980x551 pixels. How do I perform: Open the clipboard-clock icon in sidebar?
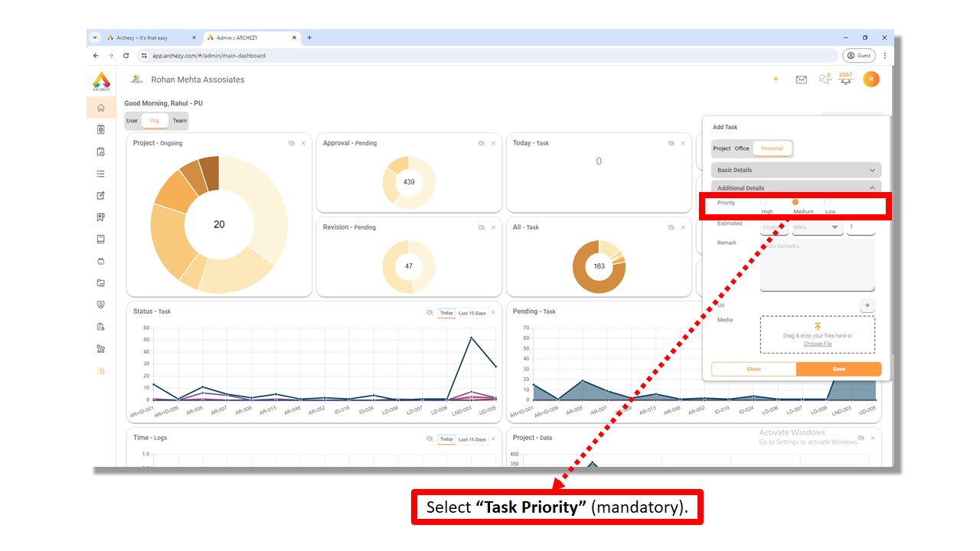coord(101,152)
